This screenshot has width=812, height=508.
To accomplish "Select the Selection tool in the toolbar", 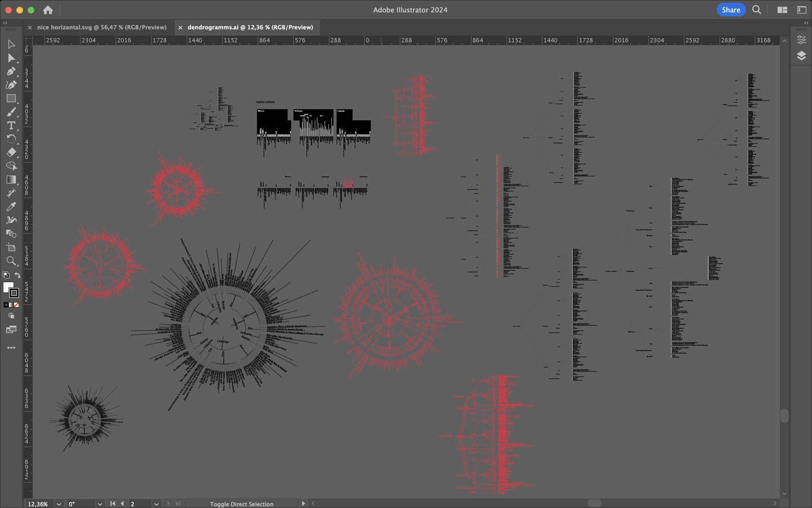I will point(10,44).
